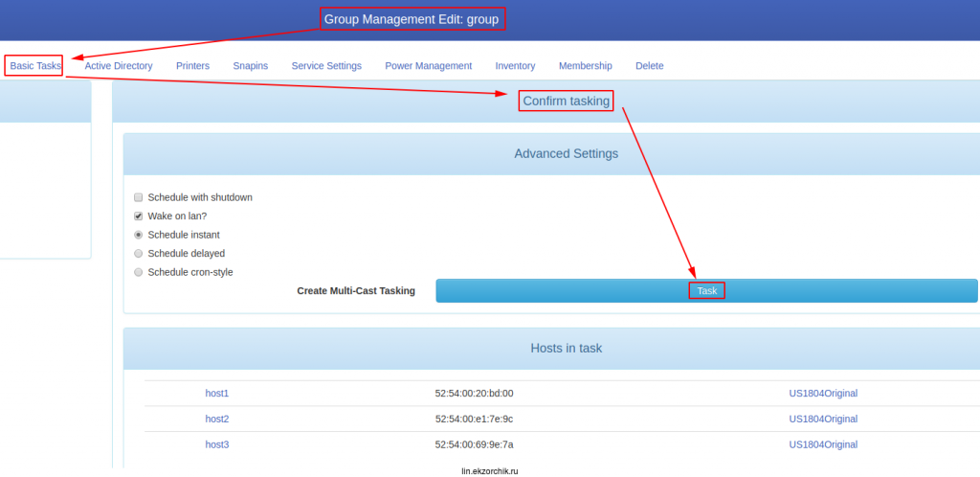Select Schedule instant radio button
Screen dimensions: 980x477
click(x=139, y=235)
